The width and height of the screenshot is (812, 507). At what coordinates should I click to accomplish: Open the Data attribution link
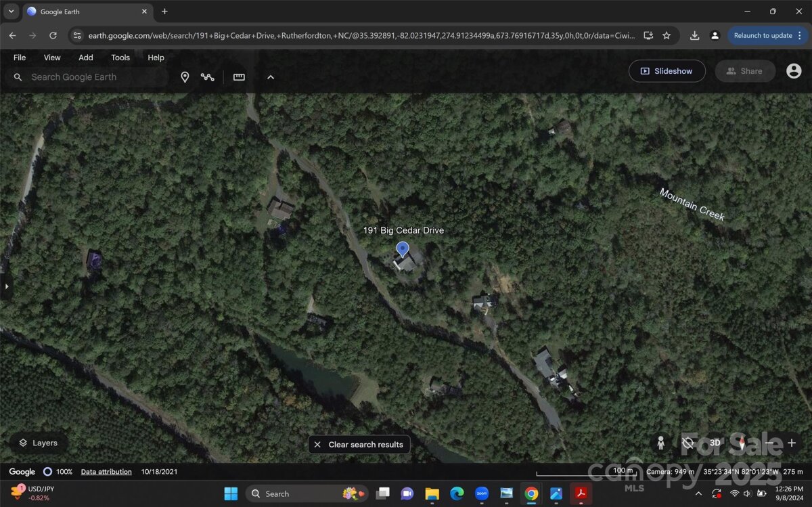tap(106, 472)
